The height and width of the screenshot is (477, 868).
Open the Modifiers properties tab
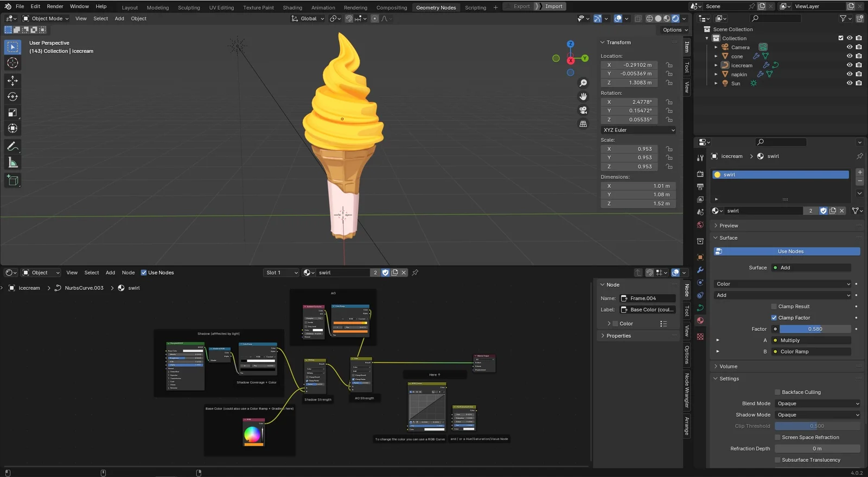[x=700, y=270]
